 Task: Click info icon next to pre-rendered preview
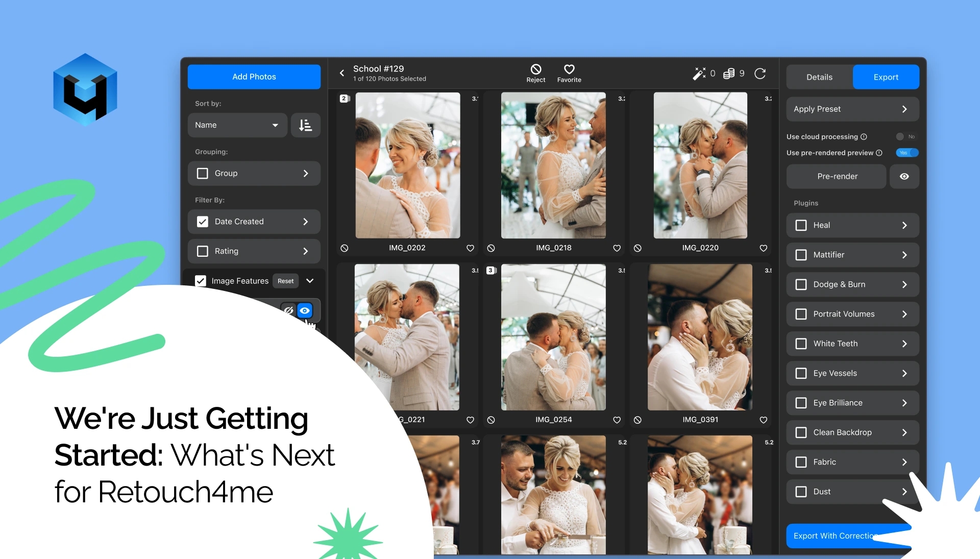click(x=879, y=153)
